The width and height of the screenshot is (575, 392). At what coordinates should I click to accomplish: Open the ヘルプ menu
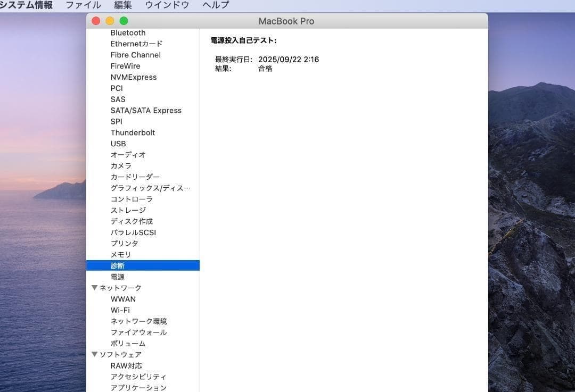pos(215,5)
